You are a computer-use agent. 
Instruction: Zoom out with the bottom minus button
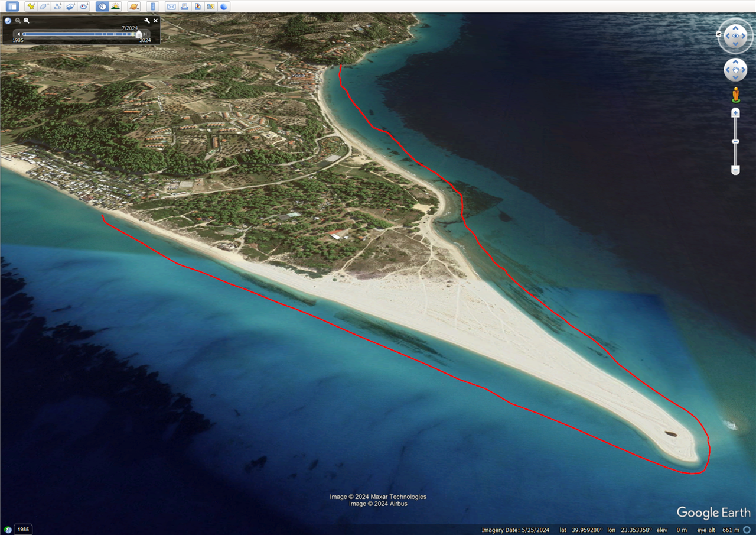pos(735,170)
